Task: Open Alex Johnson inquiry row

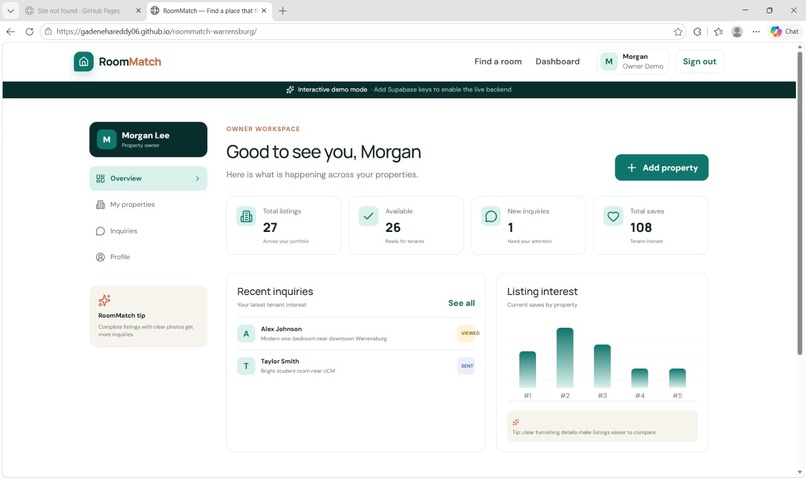Action: [x=356, y=334]
